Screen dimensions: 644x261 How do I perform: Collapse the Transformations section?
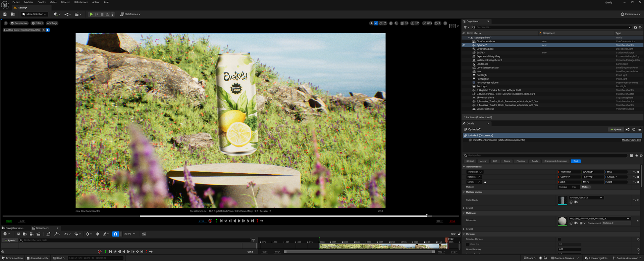click(x=464, y=167)
